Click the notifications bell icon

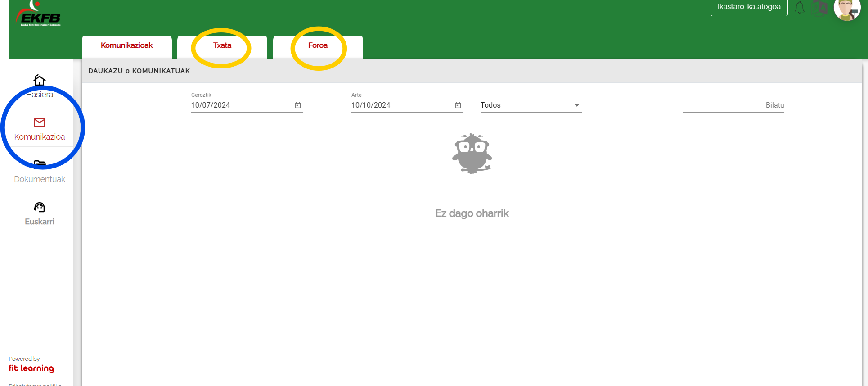(799, 8)
